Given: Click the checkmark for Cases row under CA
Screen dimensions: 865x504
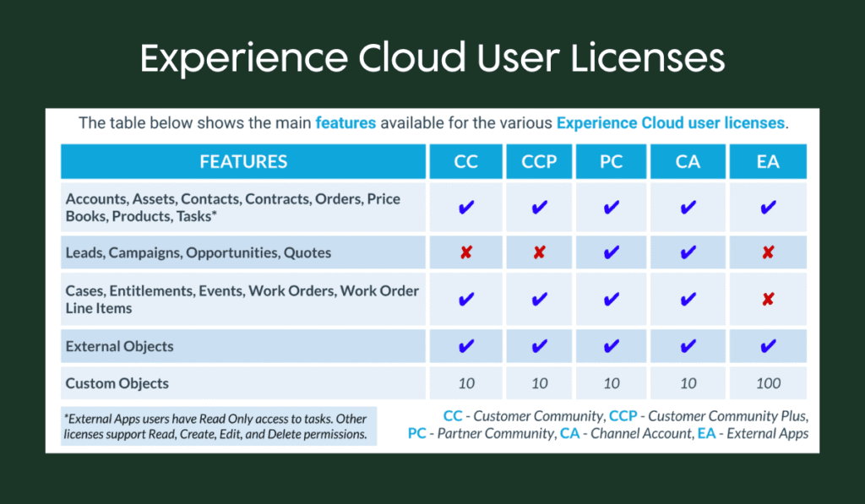Looking at the screenshot, I should pos(688,300).
